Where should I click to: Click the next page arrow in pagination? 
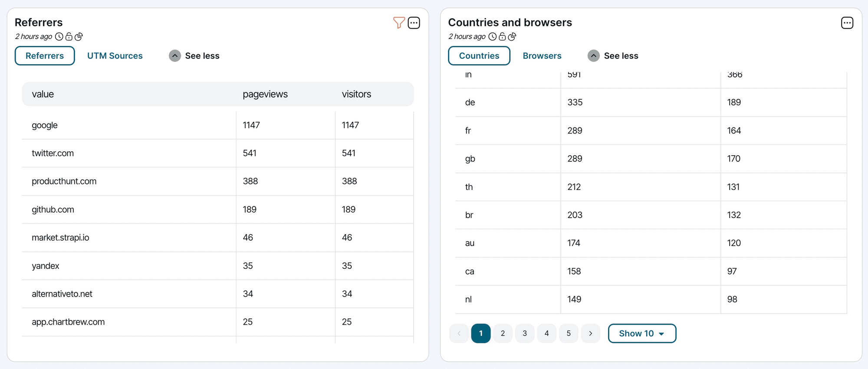click(x=590, y=333)
